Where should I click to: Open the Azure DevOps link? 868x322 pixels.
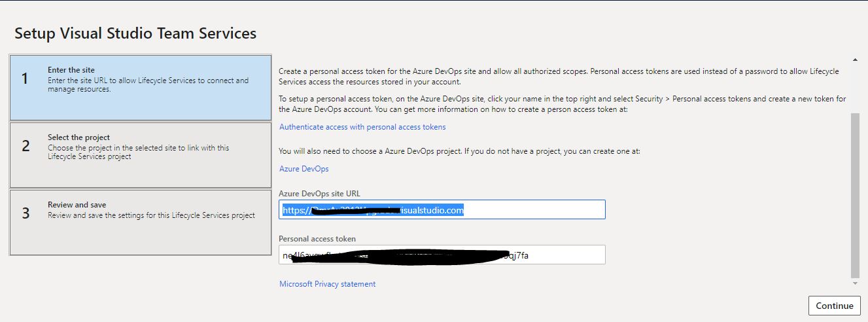(304, 169)
